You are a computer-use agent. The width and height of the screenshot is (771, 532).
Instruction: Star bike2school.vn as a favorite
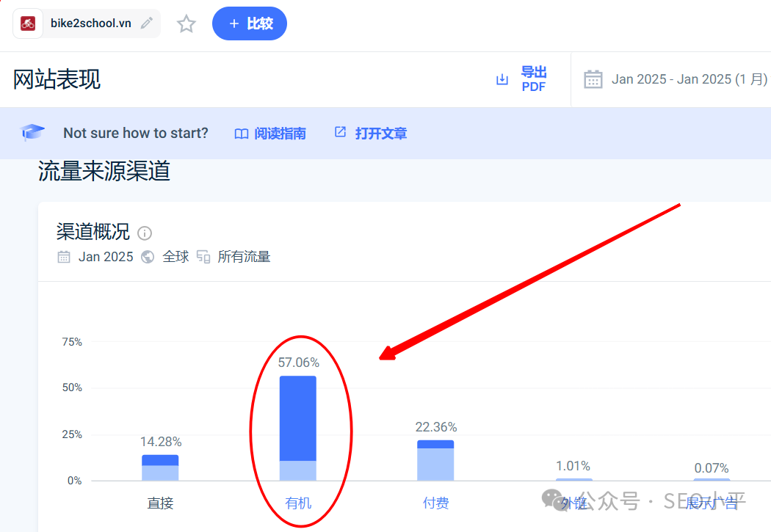(187, 23)
